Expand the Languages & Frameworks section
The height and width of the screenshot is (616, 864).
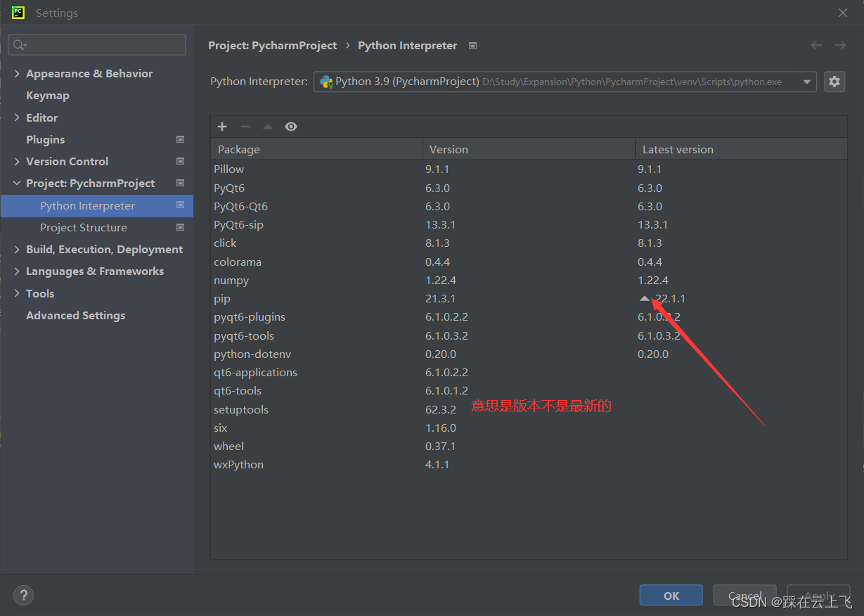click(17, 271)
